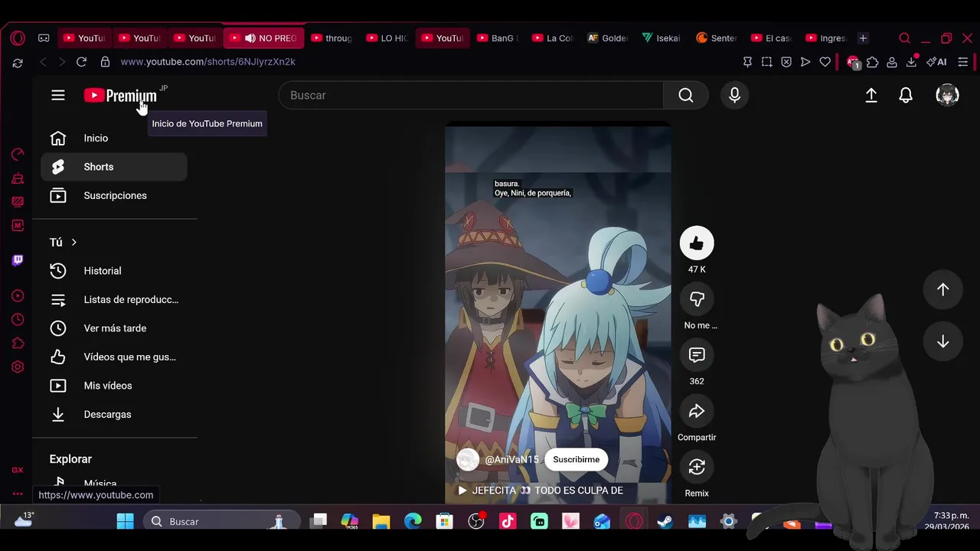The width and height of the screenshot is (980, 551).
Task: Click the Suscribirse button
Action: (x=577, y=459)
